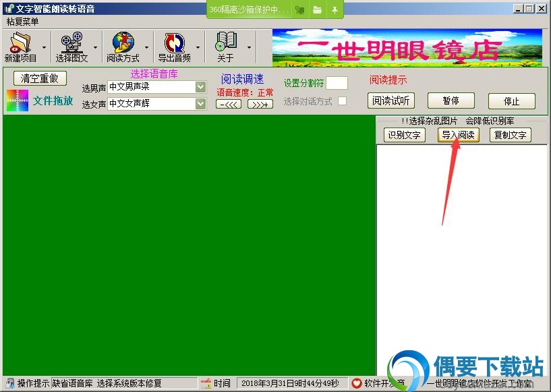Viewport: 551px width, 392px height.
Task: Click the 复制文字 button
Action: coord(511,135)
